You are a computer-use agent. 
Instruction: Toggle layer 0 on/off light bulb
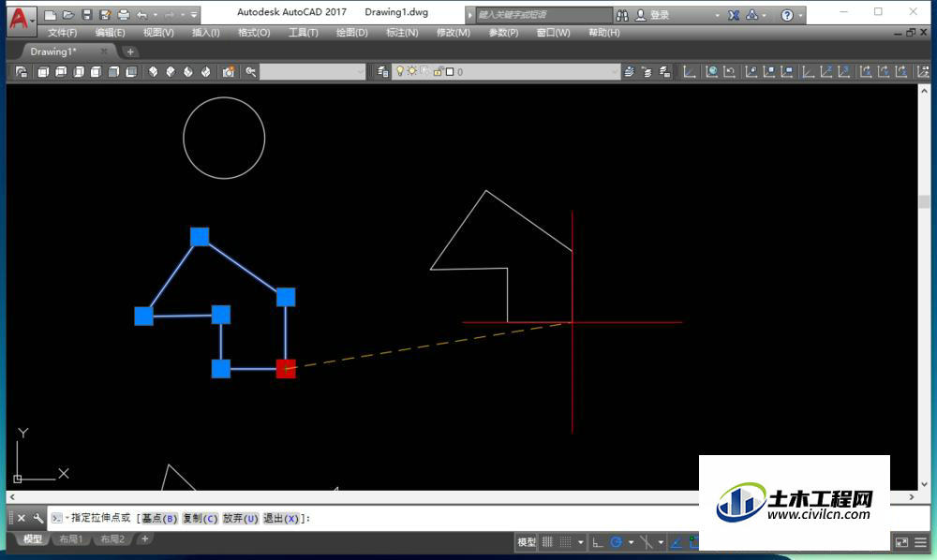click(x=400, y=72)
